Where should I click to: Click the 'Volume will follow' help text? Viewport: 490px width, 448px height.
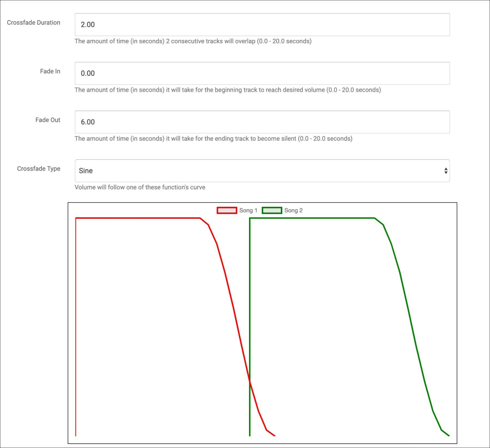[x=140, y=187]
